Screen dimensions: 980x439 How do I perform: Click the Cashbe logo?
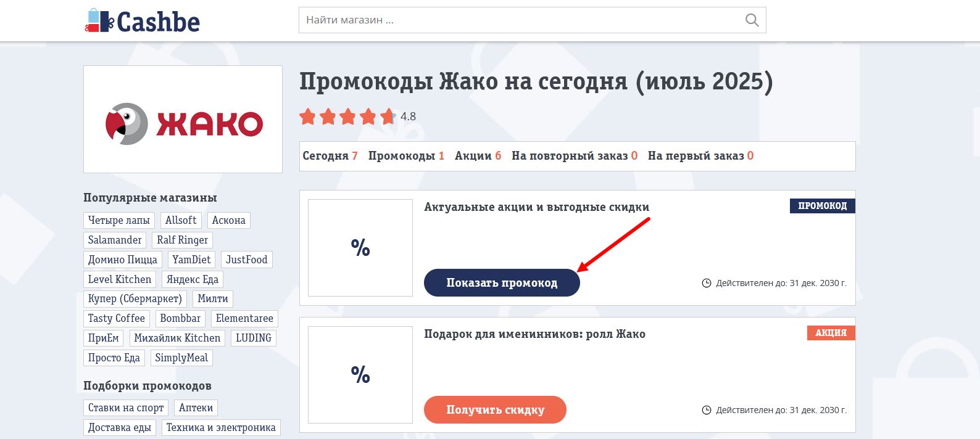(x=142, y=21)
